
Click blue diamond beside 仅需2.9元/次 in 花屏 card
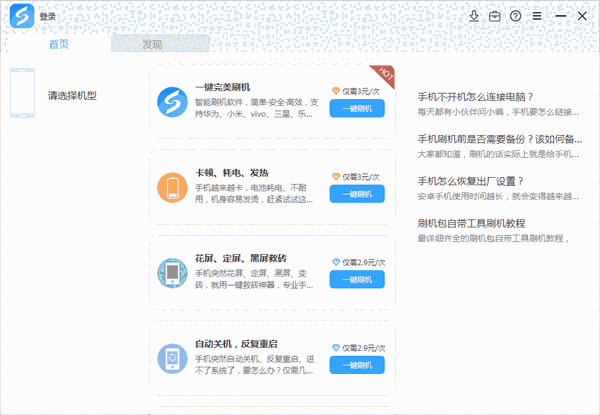[336, 262]
